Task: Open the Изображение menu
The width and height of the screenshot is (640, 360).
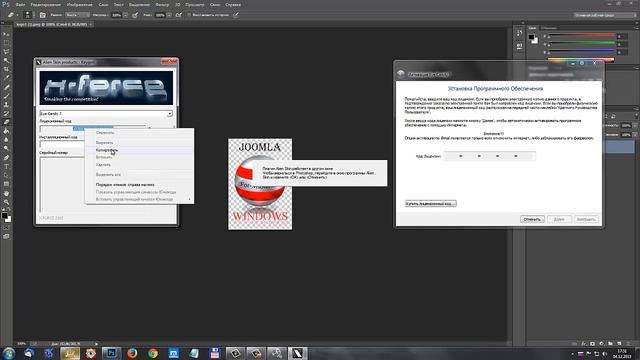Action: coord(80,4)
